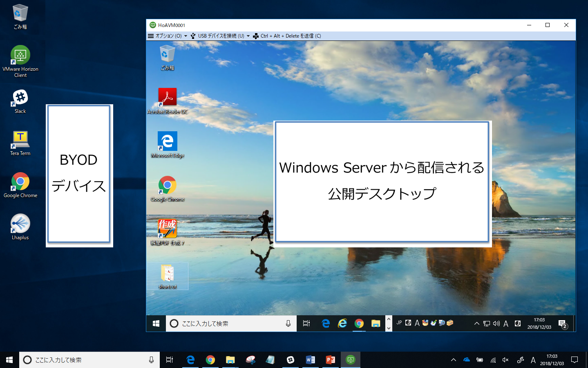Show hidden icons in the host system tray
The height and width of the screenshot is (368, 588).
pos(453,360)
